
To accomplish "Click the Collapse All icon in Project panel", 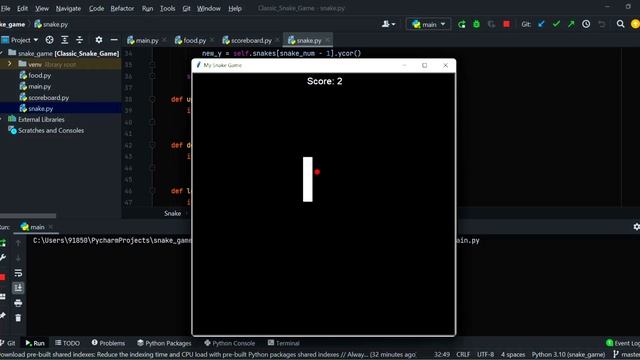I will coord(80,40).
